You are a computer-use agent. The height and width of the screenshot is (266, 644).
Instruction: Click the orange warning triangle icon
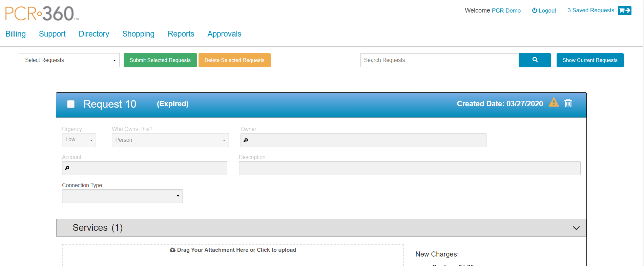point(554,102)
